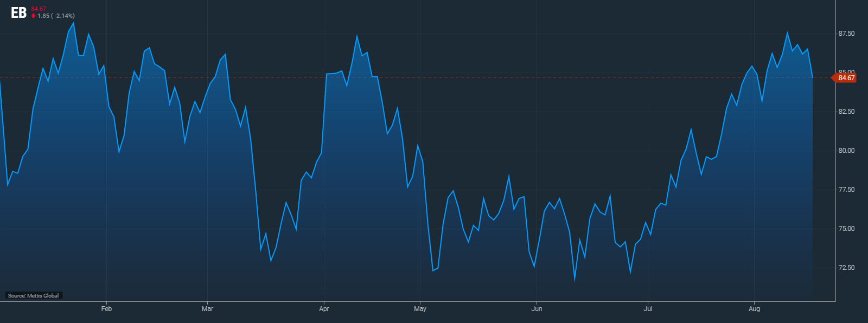Click the red 84.67 current price tag
Viewport: 868px width, 323px height.
click(844, 78)
